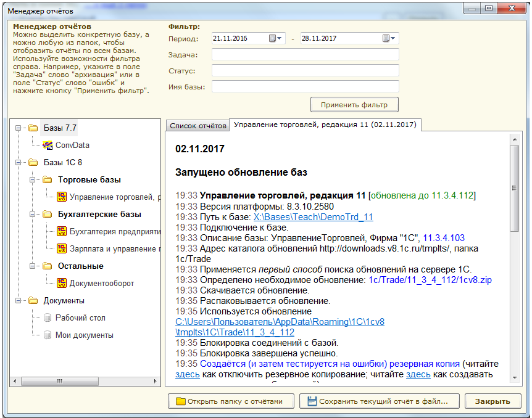Select Управление торговлей tree item

click(115, 197)
